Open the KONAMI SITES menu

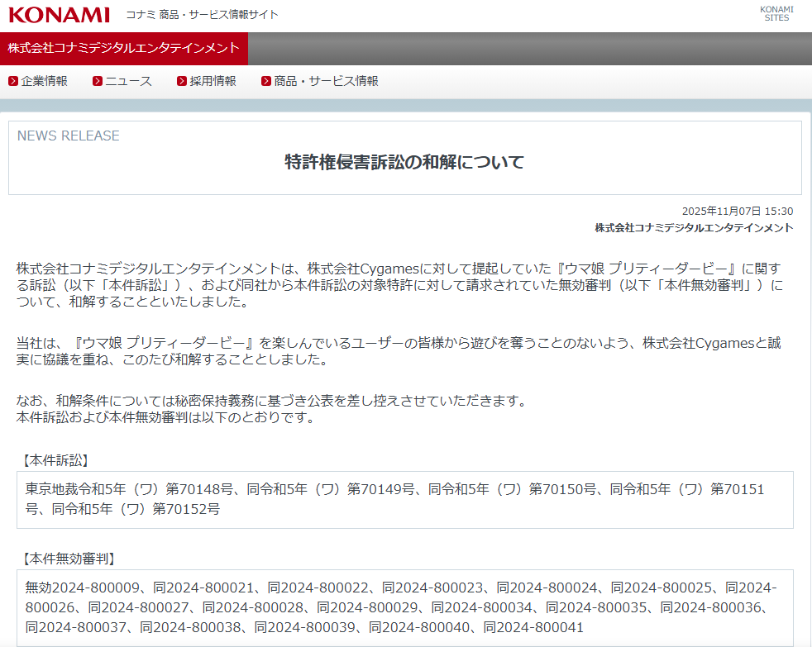point(776,14)
